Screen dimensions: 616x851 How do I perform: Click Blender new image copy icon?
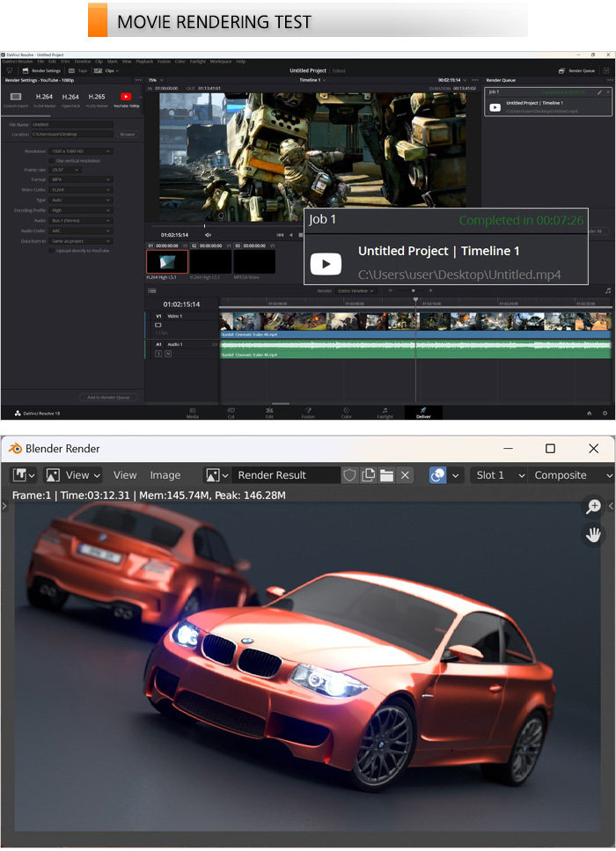coord(368,475)
